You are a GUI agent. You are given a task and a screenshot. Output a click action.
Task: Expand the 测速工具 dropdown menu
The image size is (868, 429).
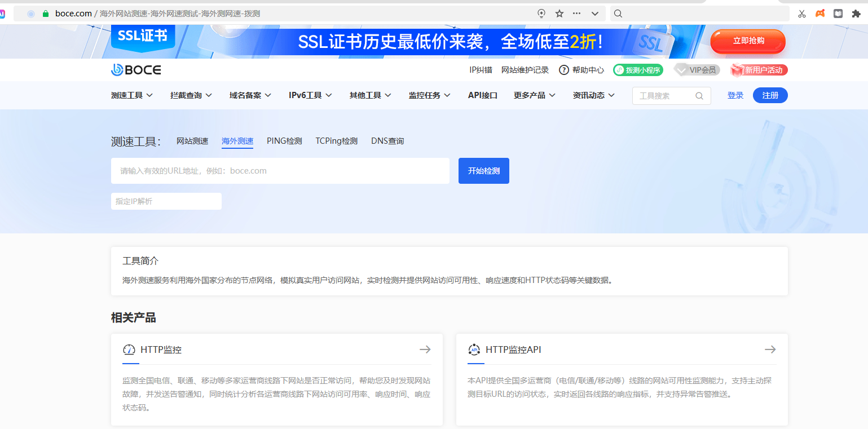132,95
